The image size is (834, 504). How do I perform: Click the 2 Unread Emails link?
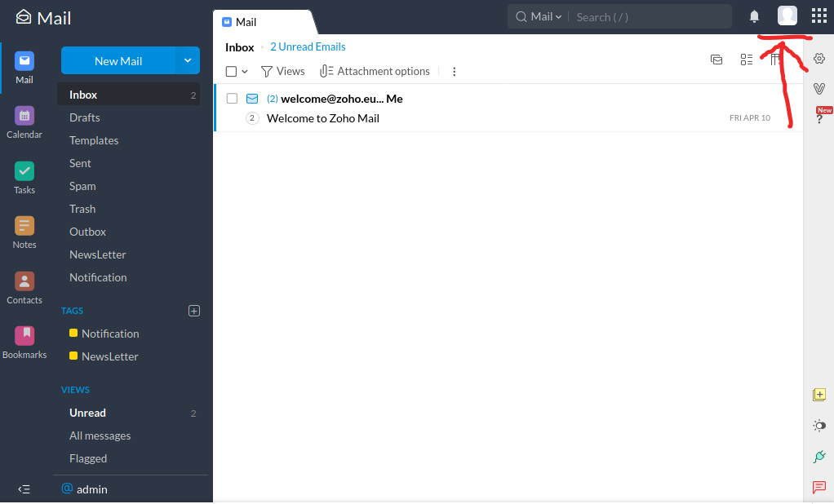pos(308,47)
